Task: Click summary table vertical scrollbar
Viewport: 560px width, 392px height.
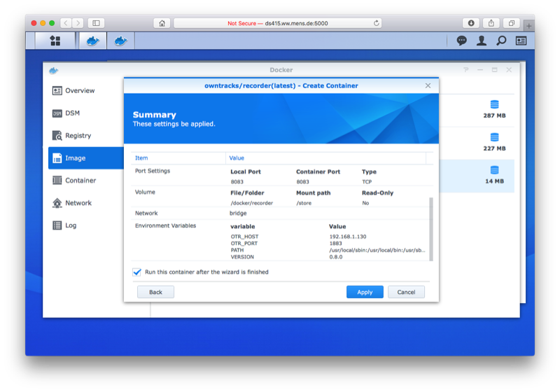Action: (x=430, y=229)
